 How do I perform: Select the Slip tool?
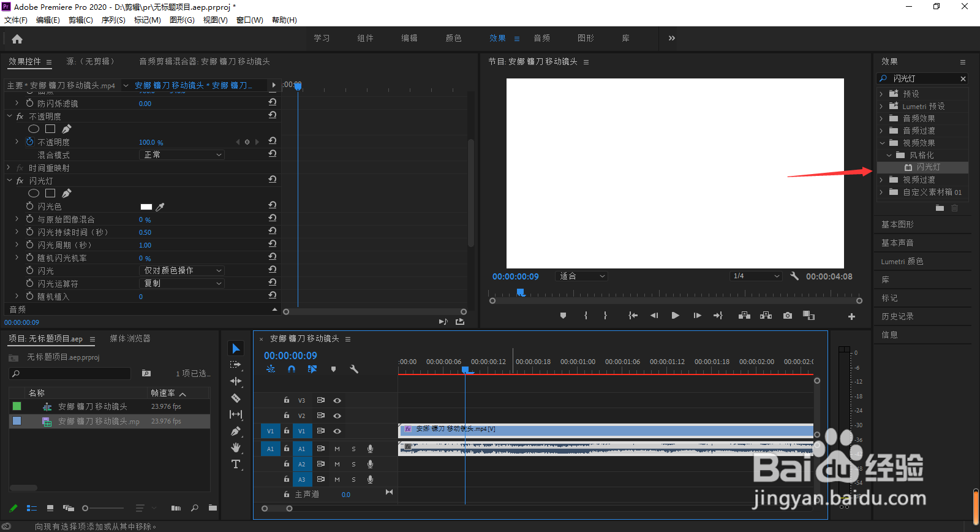pos(236,414)
